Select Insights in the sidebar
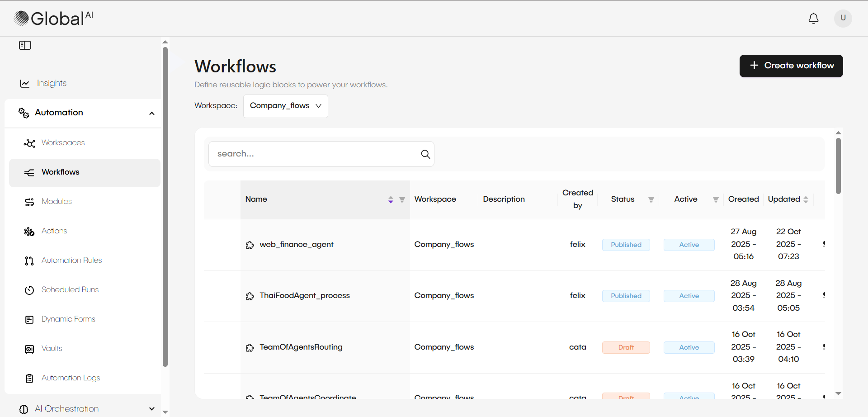The height and width of the screenshot is (417, 868). (x=52, y=83)
